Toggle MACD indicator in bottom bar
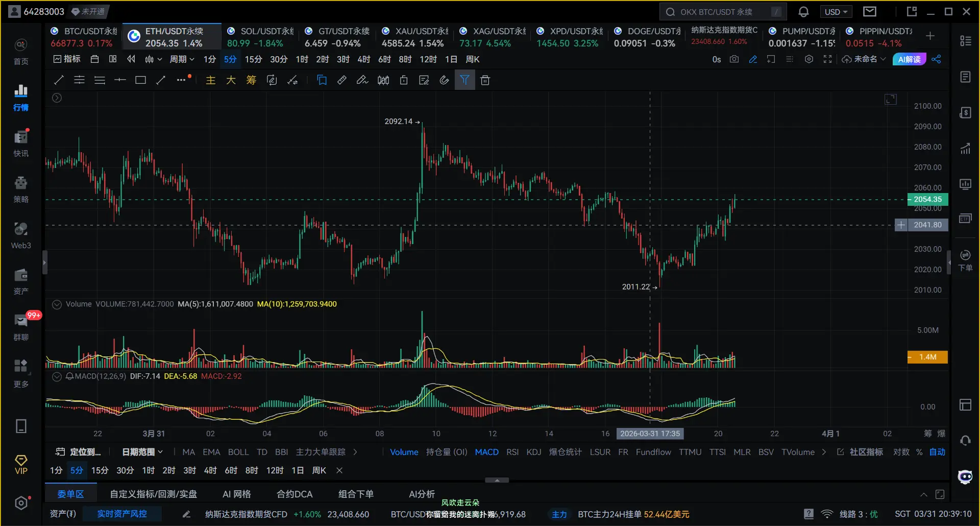The width and height of the screenshot is (980, 526). [486, 452]
